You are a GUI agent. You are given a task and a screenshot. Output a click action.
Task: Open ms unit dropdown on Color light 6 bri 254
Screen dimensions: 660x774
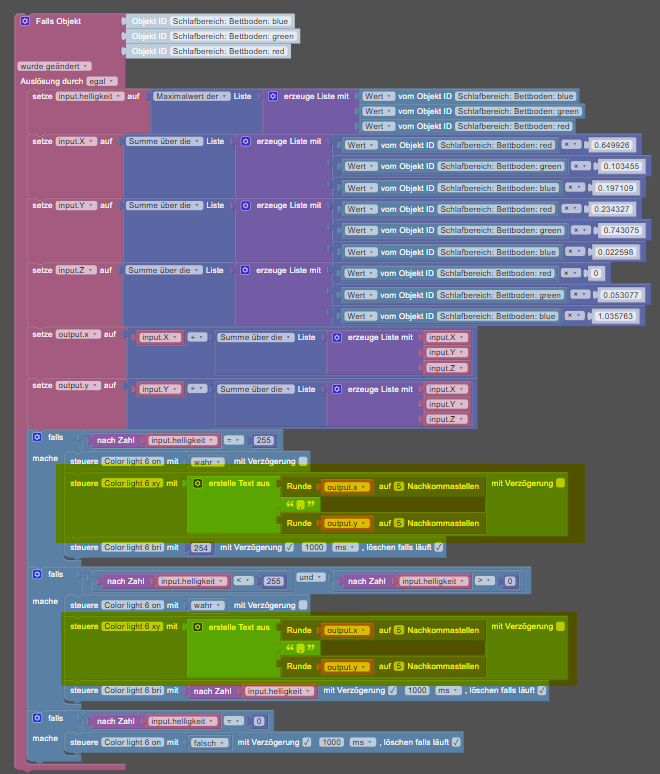(x=345, y=547)
